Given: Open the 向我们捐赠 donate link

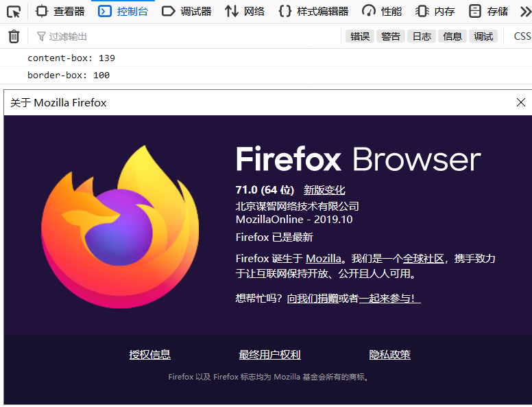Looking at the screenshot, I should (x=313, y=299).
